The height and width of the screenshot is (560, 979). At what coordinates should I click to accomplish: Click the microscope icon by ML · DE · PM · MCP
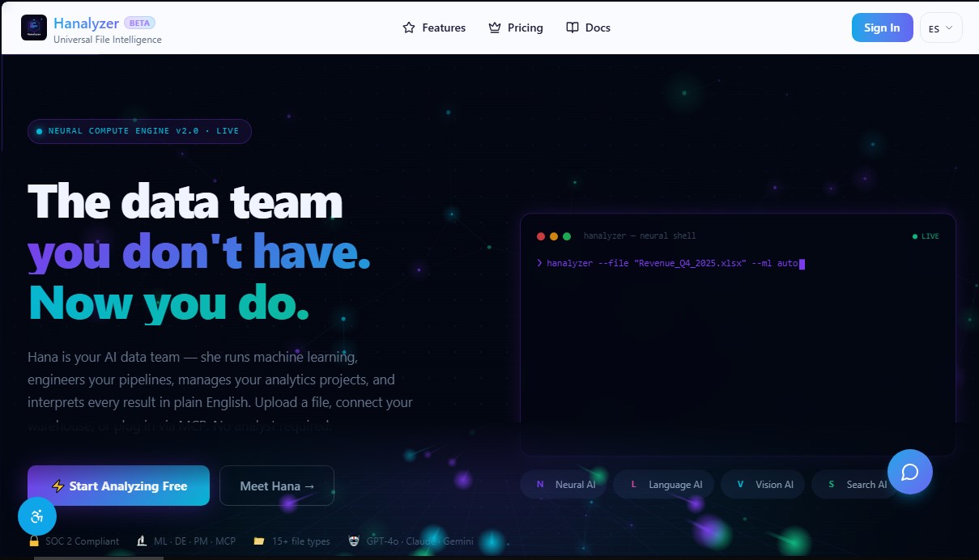[142, 541]
